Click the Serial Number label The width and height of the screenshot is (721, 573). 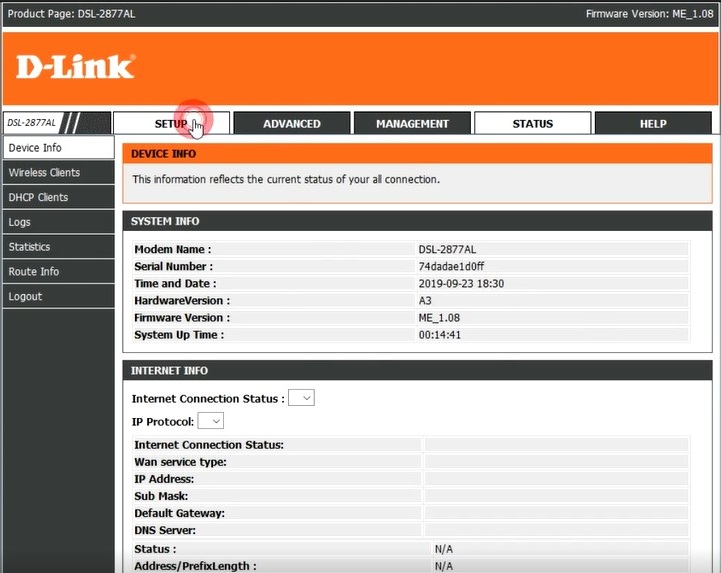pos(173,266)
